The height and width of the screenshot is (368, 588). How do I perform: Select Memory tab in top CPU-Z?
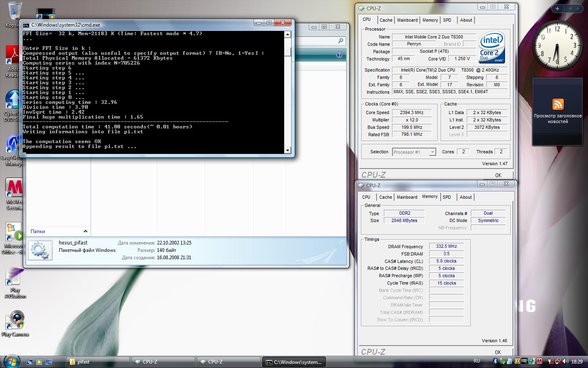pos(430,20)
